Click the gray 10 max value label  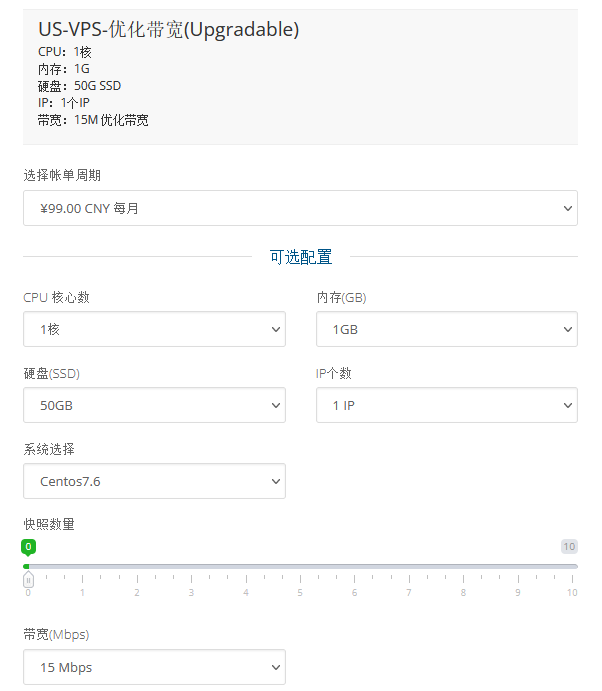[569, 546]
